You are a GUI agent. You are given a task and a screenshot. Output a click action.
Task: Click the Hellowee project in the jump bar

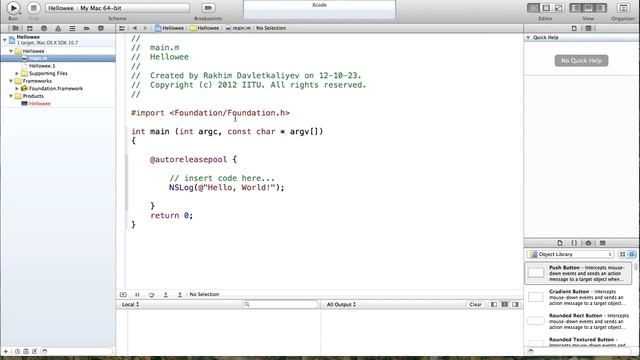pos(169,28)
